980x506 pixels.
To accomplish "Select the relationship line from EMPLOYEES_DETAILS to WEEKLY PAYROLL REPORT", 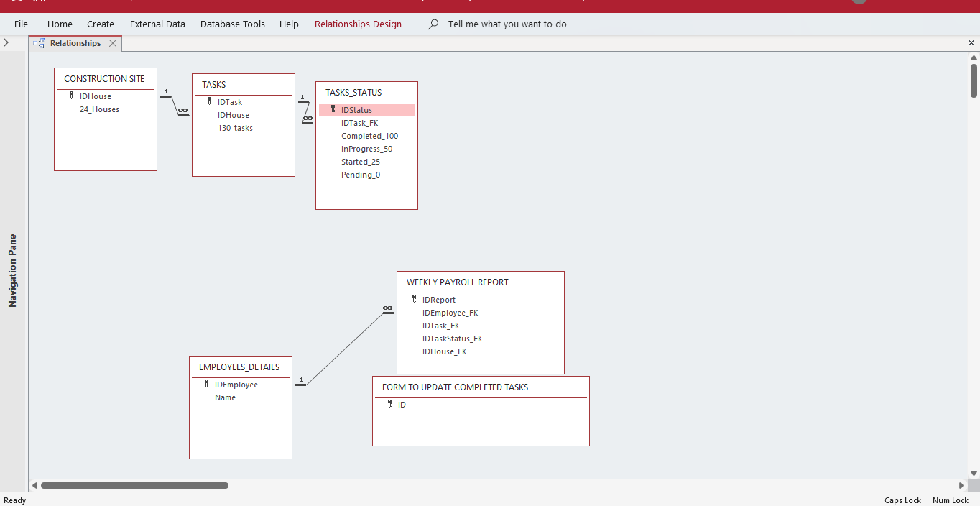I will (x=345, y=348).
